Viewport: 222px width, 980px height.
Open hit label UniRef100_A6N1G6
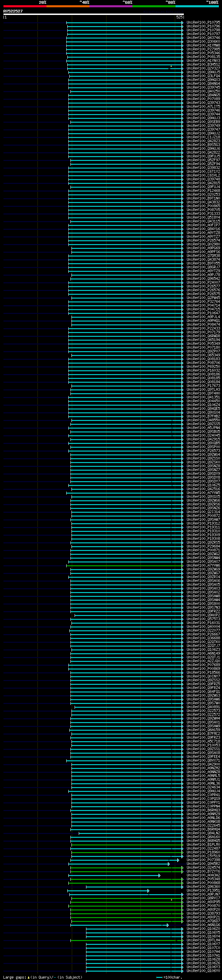point(203,924)
